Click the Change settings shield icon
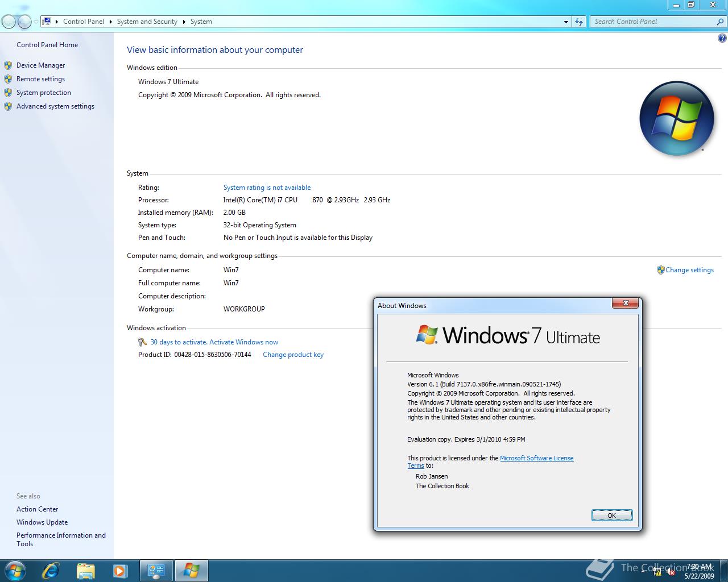The width and height of the screenshot is (728, 582). pos(660,270)
